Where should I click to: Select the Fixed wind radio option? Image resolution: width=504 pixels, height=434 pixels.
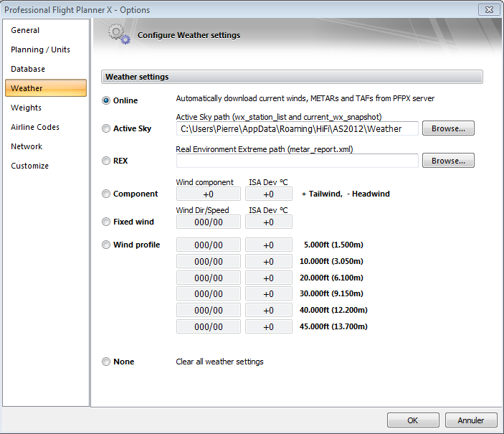pyautogui.click(x=106, y=222)
